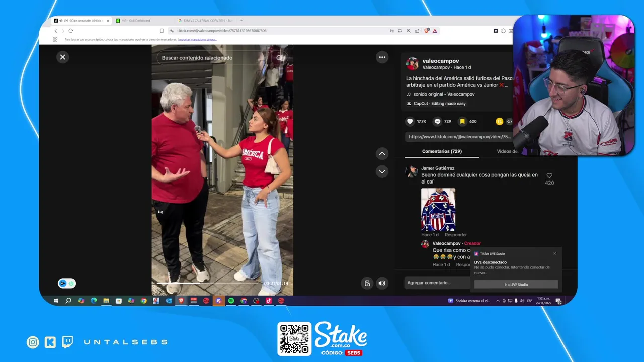Go to next video with down arrow
644x362 pixels.
click(x=382, y=171)
